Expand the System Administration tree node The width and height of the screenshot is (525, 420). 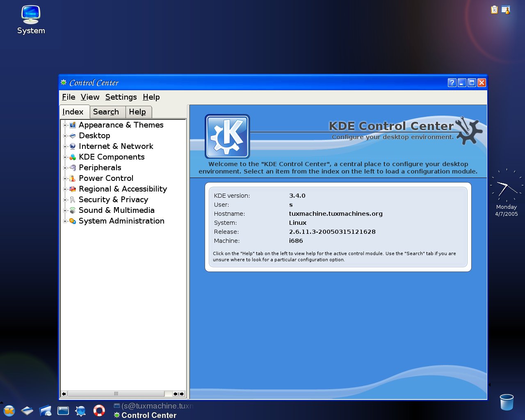(65, 221)
